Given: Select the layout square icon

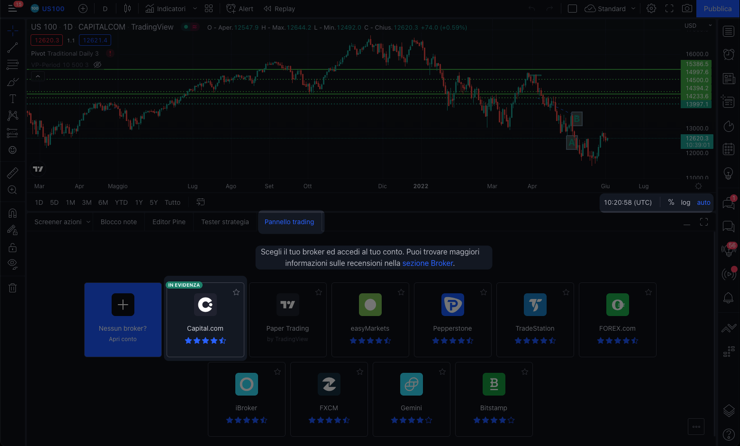Looking at the screenshot, I should point(572,8).
